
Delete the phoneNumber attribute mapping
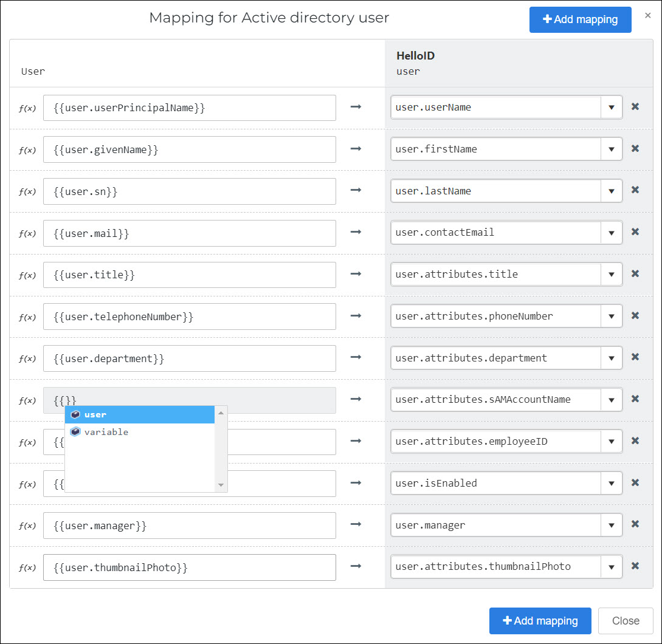(635, 316)
